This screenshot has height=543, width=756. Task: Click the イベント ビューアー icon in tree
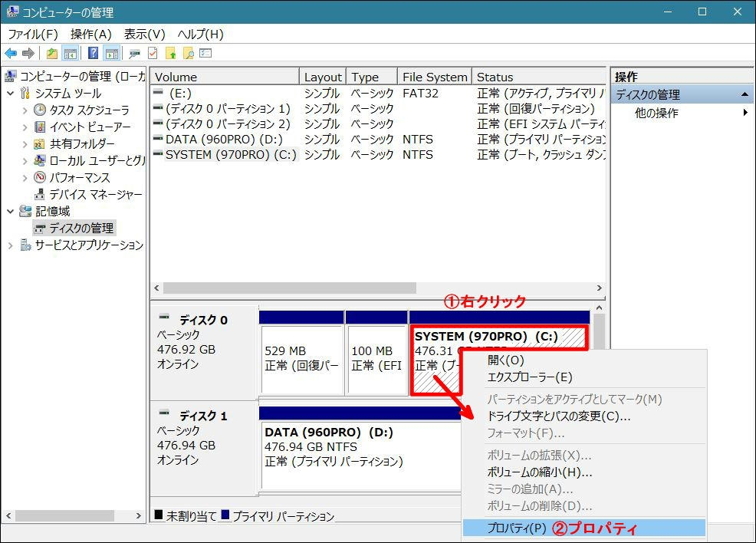click(x=40, y=127)
